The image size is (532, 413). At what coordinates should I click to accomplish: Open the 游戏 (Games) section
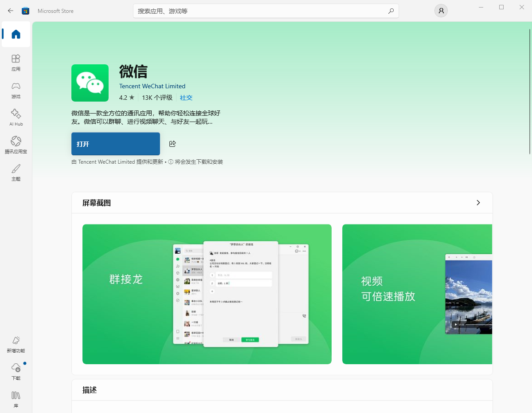(x=16, y=90)
